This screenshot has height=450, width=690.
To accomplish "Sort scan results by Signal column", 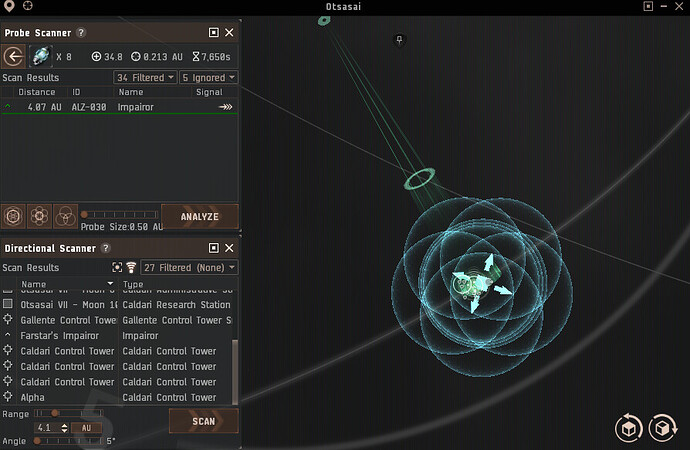I will click(209, 92).
